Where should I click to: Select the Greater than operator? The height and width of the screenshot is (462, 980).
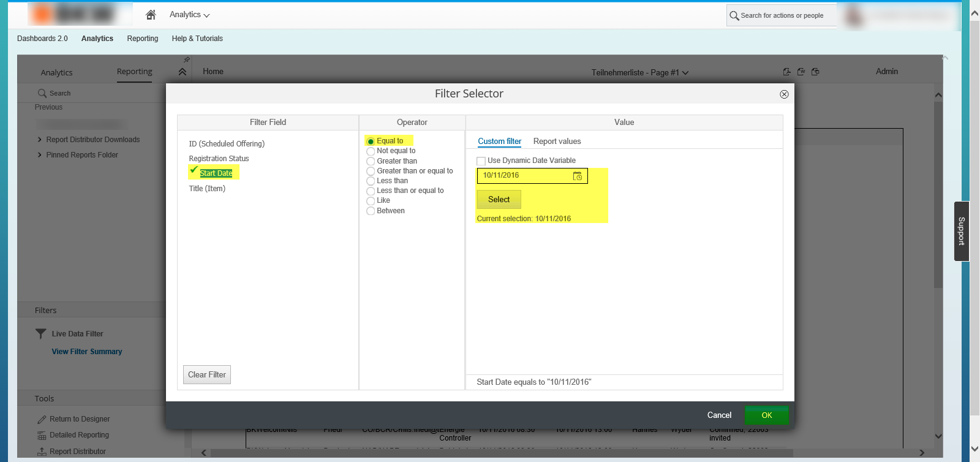[x=371, y=162]
